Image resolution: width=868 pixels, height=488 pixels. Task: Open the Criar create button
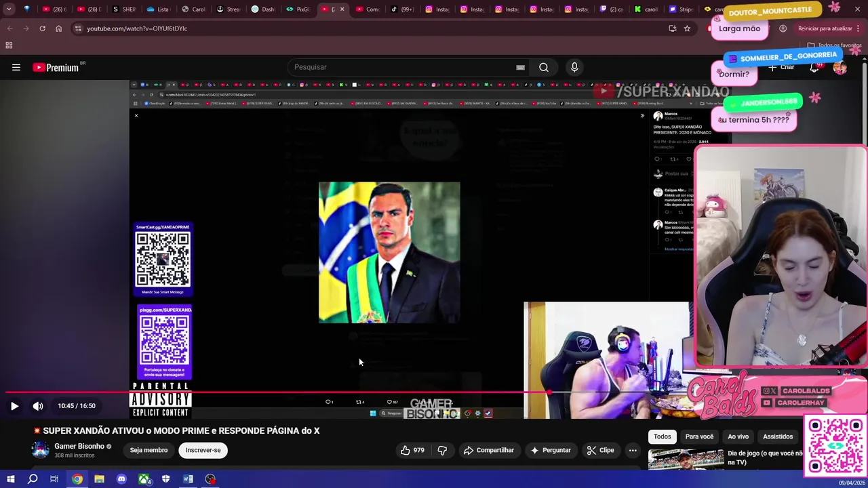coord(781,67)
